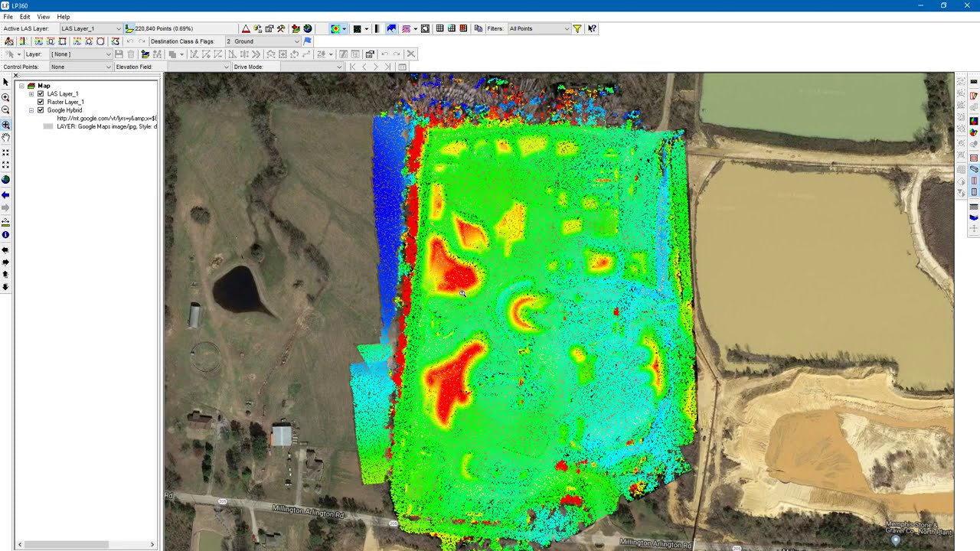Screen dimensions: 980x551
Task: Click the first record navigation arrow
Action: coord(352,67)
